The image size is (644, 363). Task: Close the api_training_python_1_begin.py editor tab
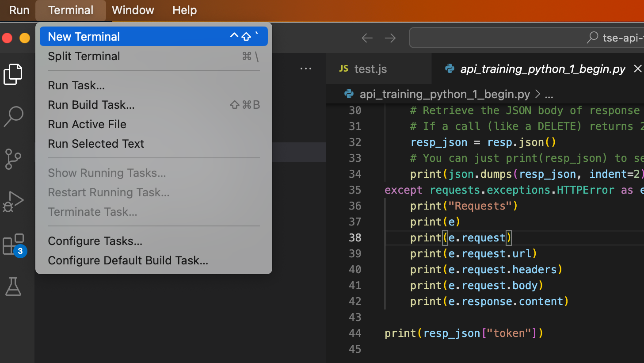(x=638, y=69)
